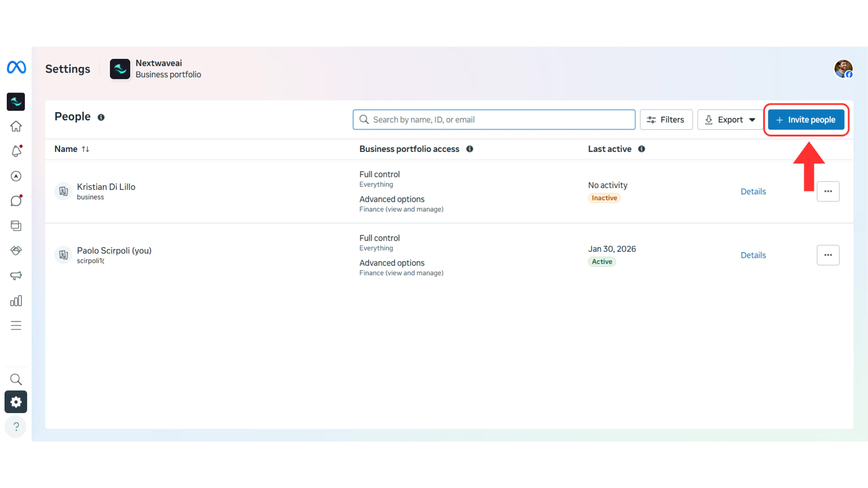The image size is (868, 488).
Task: Select the Settings gear in the sidebar
Action: [x=16, y=402]
